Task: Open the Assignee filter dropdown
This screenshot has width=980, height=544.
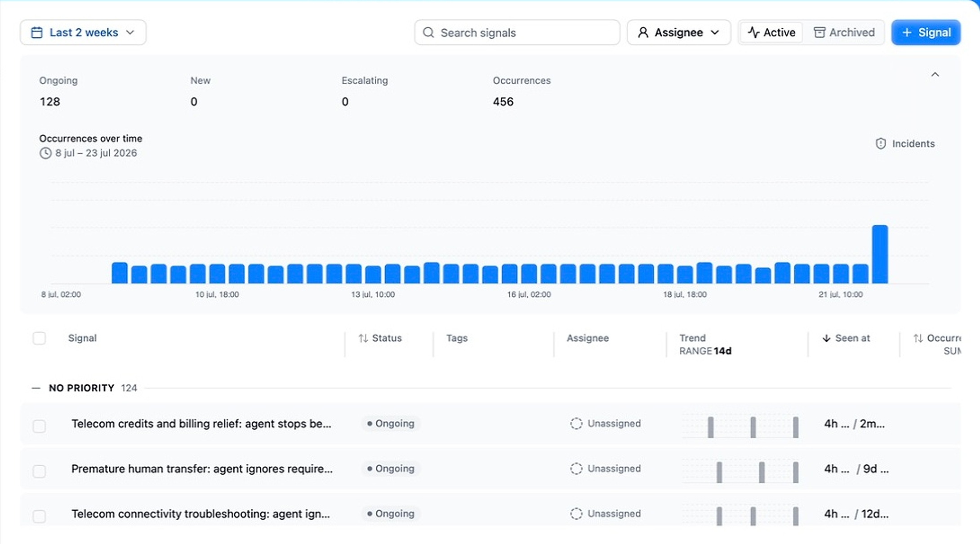Action: [x=679, y=32]
